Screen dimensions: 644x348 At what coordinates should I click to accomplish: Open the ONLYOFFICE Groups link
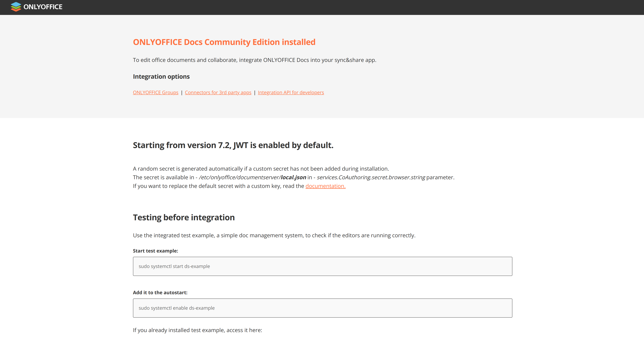(155, 92)
